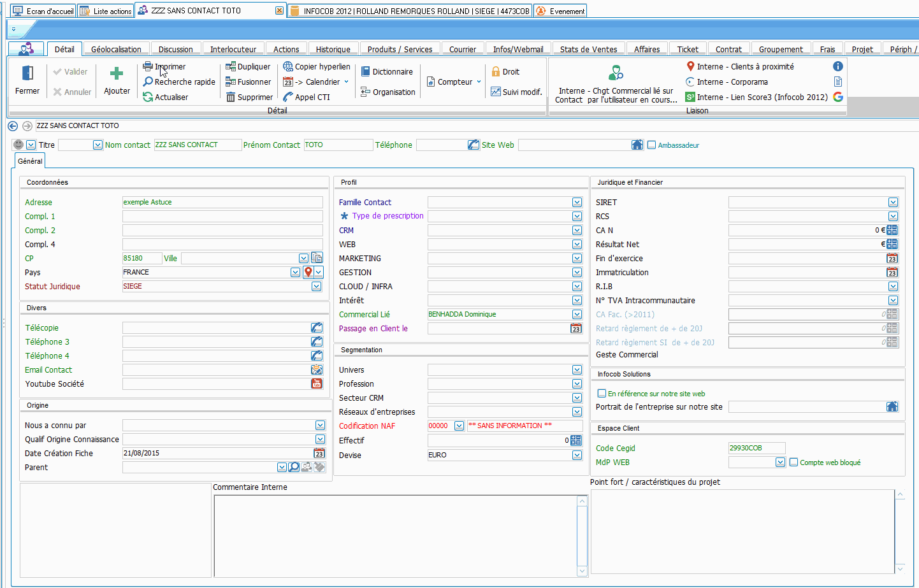This screenshot has width=919, height=588.
Task: Expand the Famille Contact dropdown
Action: tap(577, 203)
